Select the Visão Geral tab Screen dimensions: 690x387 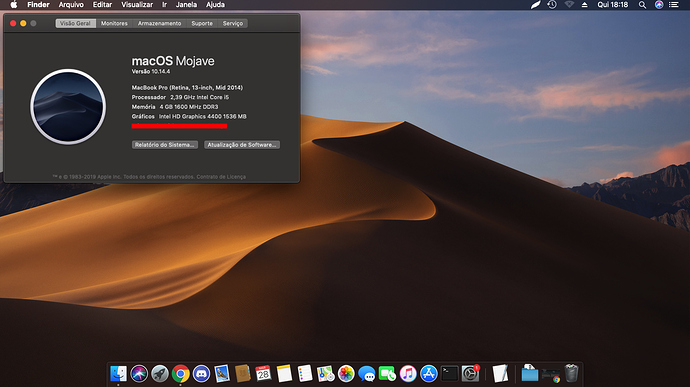click(x=75, y=23)
